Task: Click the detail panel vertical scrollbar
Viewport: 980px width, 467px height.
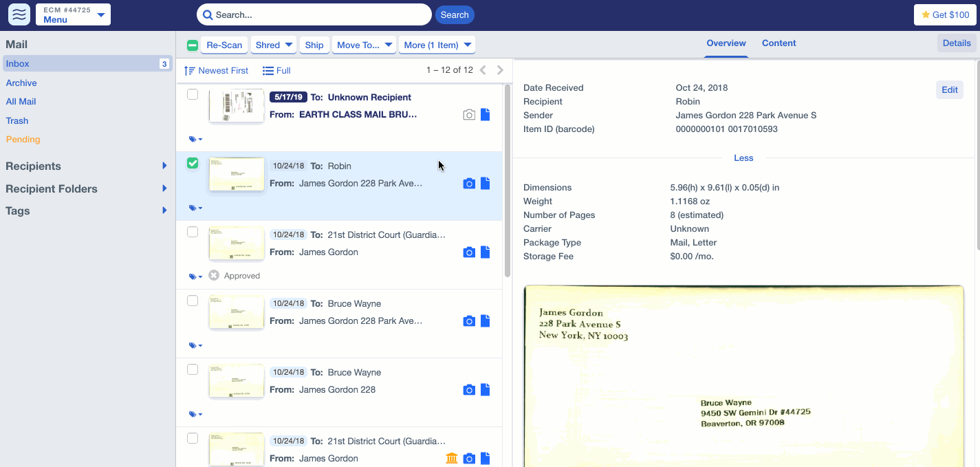Action: [977, 156]
